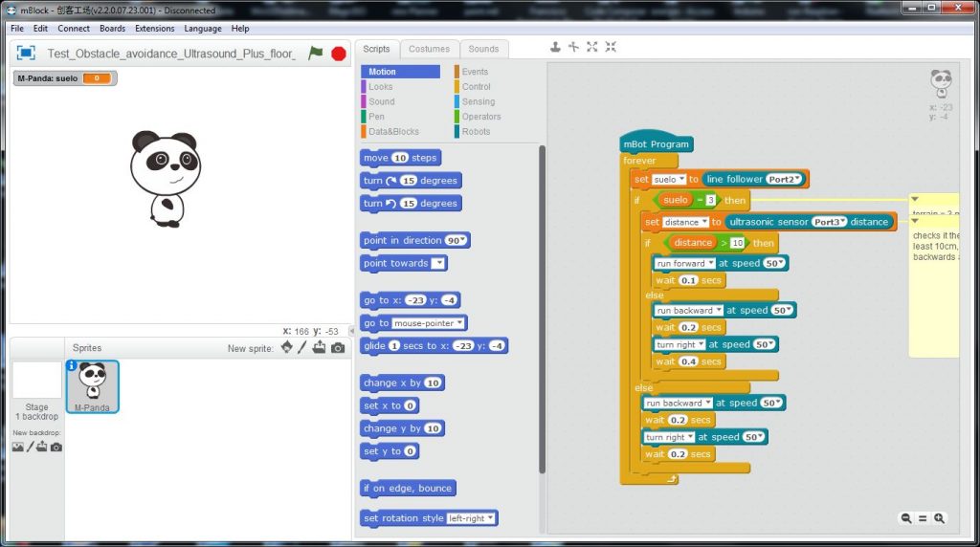Create new sprite from camera icon

tap(338, 348)
